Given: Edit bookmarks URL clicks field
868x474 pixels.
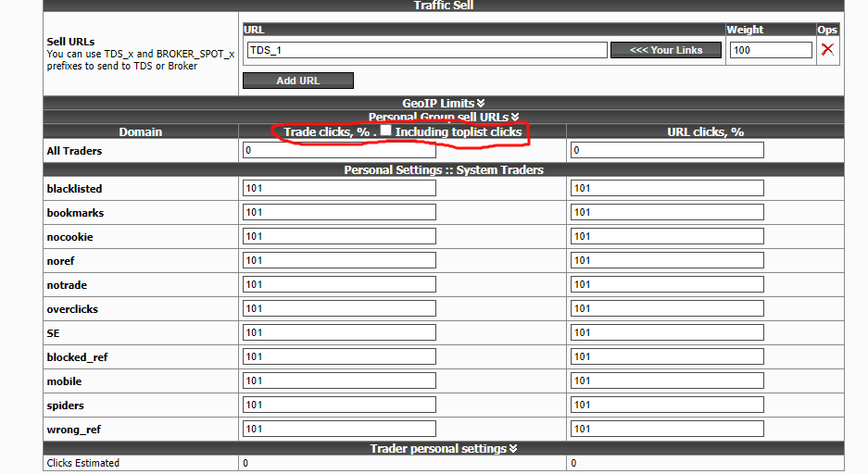Looking at the screenshot, I should [x=667, y=212].
